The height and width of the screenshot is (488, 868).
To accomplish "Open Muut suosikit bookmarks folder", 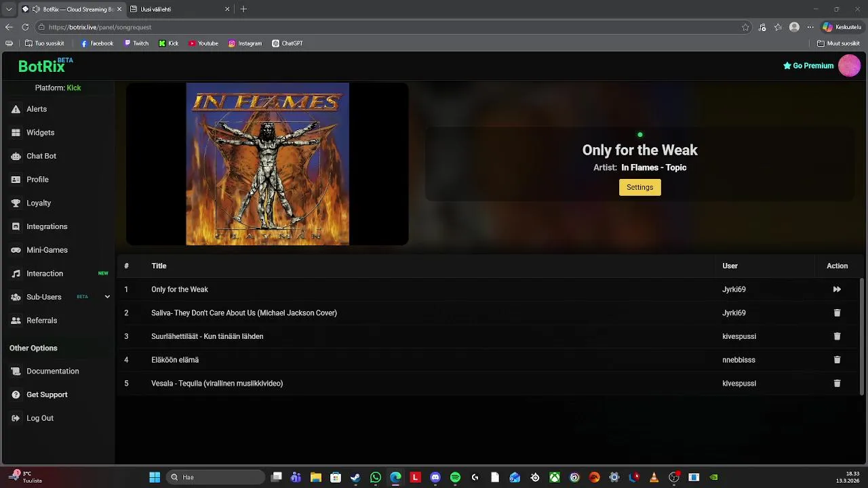I will [x=838, y=43].
